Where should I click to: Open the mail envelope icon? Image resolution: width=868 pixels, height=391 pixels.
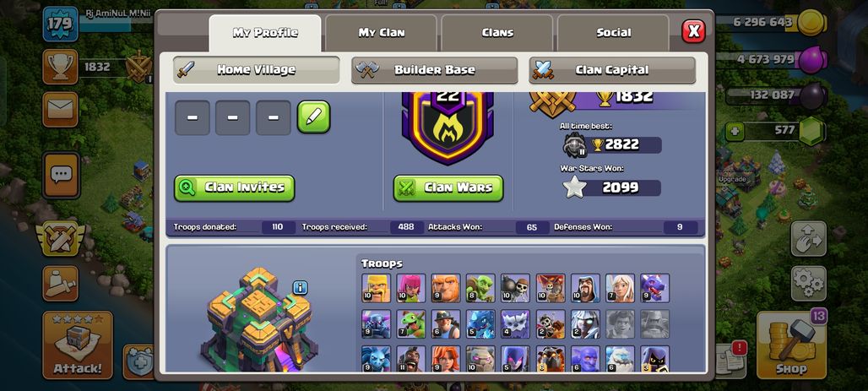pyautogui.click(x=60, y=110)
